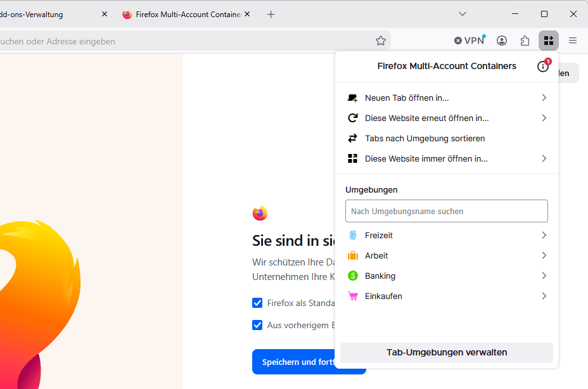Click the "Sie sind in si..." heading
This screenshot has width=588, height=389.
[293, 241]
